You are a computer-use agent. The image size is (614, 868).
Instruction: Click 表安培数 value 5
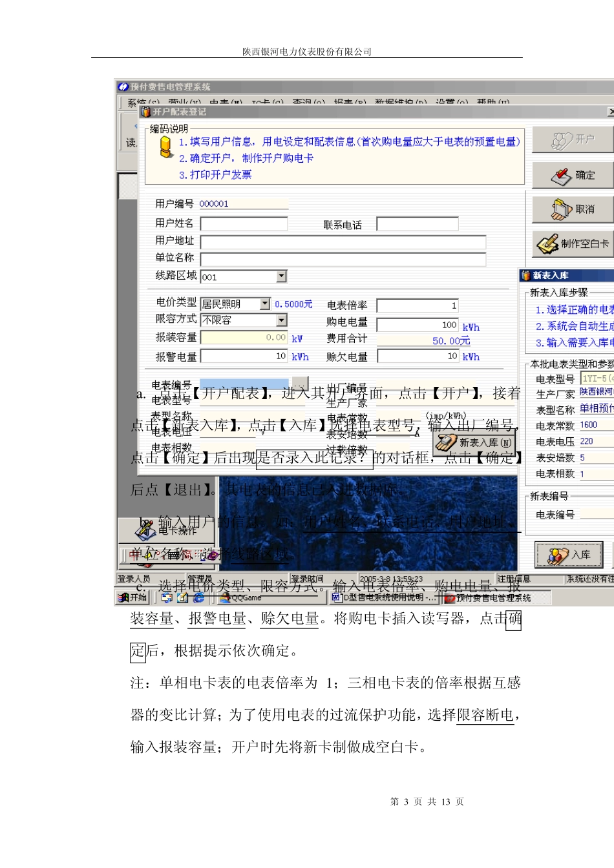point(597,457)
